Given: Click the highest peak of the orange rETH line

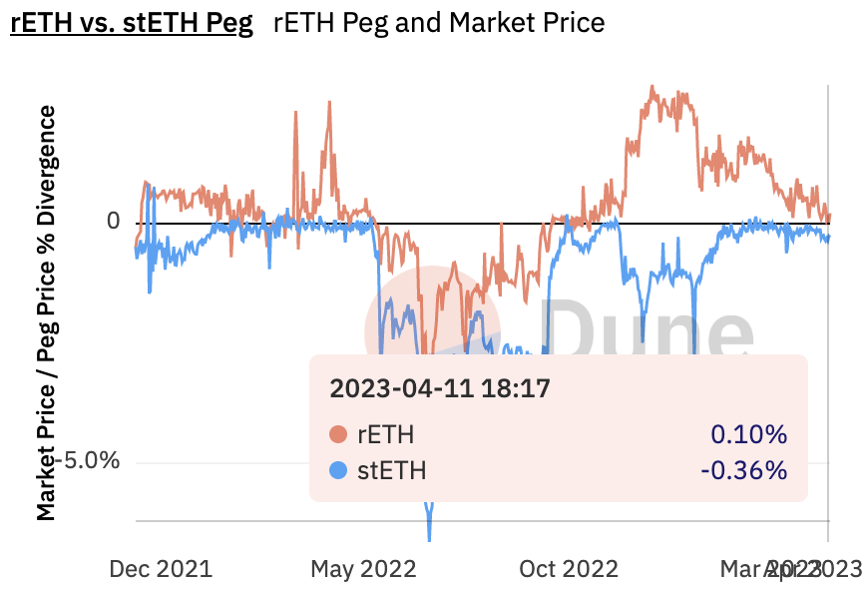Looking at the screenshot, I should [x=652, y=87].
